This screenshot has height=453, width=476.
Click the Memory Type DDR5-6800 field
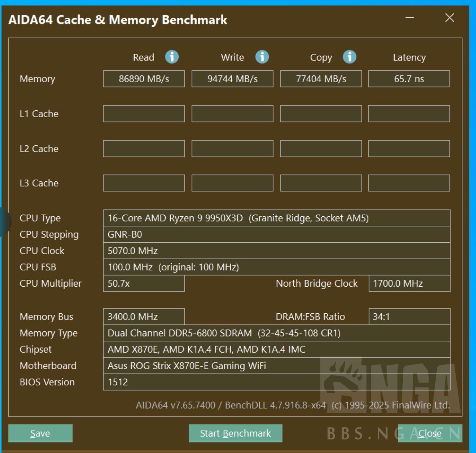coord(277,333)
